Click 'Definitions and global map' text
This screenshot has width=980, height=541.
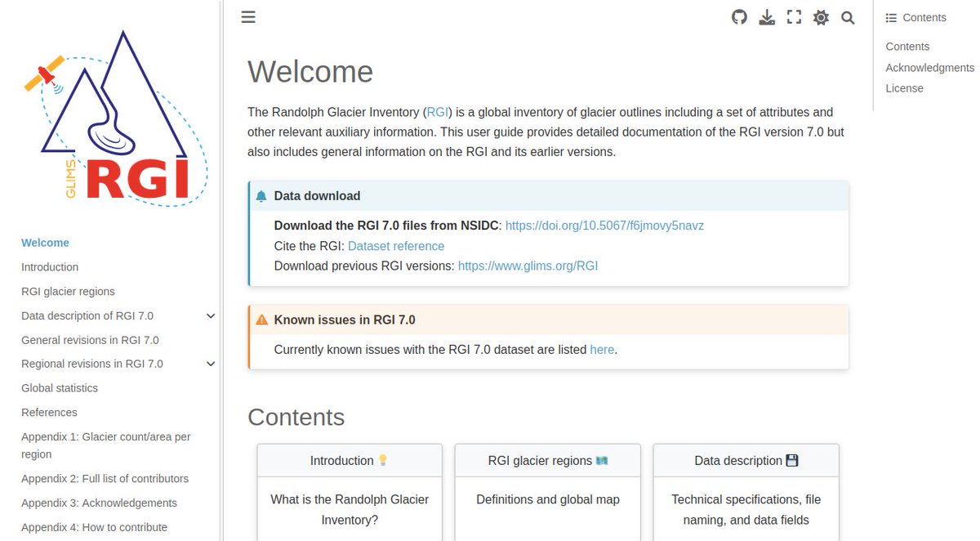click(x=548, y=499)
